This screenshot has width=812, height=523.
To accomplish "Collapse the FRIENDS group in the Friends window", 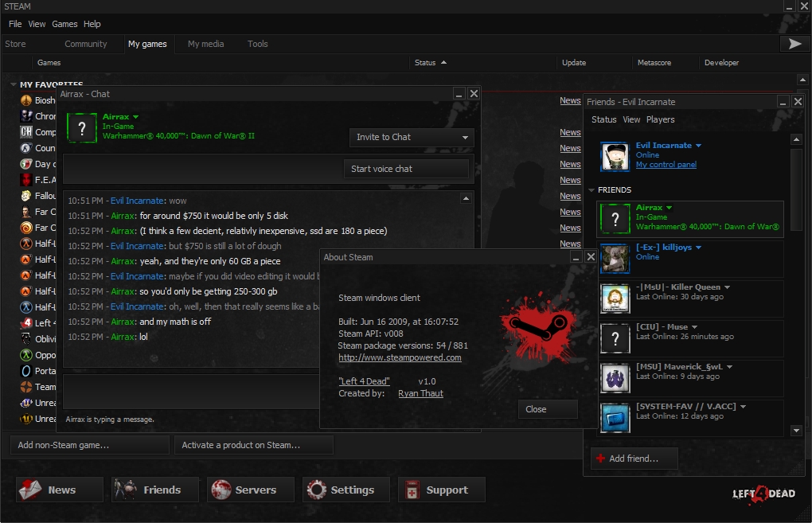I will pyautogui.click(x=591, y=190).
